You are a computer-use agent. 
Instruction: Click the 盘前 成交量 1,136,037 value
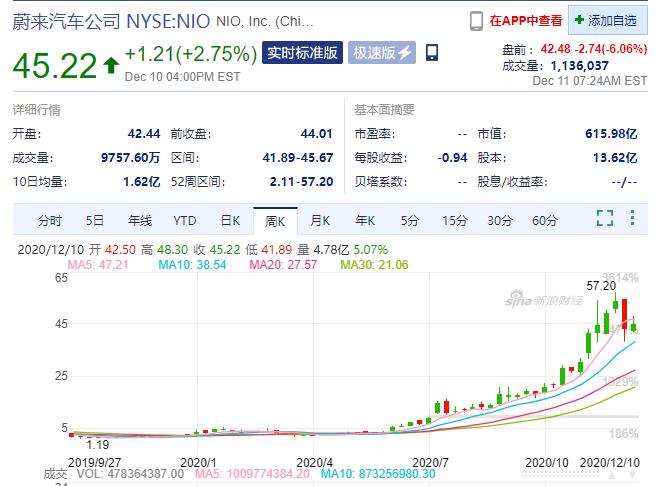(x=580, y=66)
